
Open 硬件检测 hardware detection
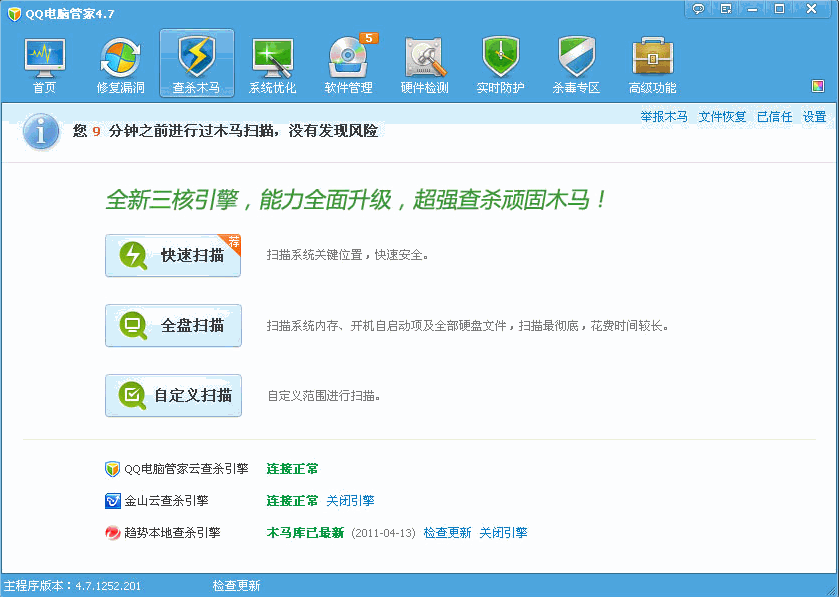[x=424, y=65]
